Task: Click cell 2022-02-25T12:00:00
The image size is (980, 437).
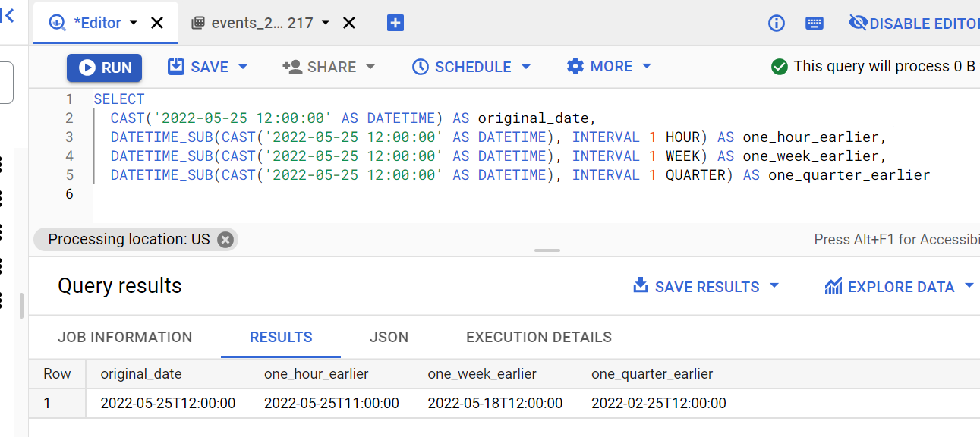Action: (x=659, y=403)
